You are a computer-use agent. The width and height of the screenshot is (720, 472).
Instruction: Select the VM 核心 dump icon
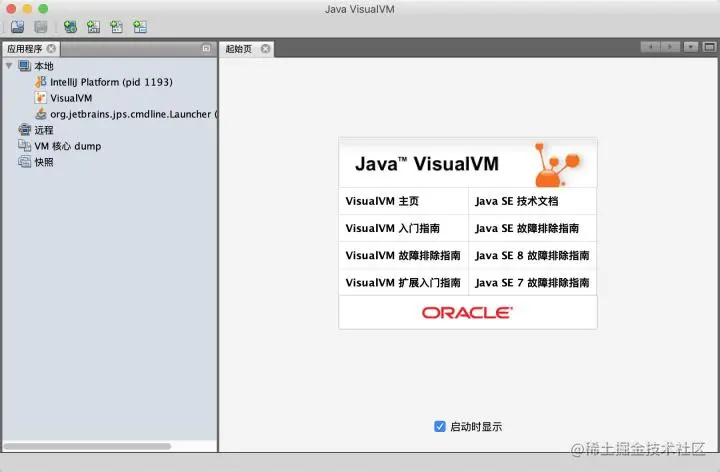(x=24, y=146)
